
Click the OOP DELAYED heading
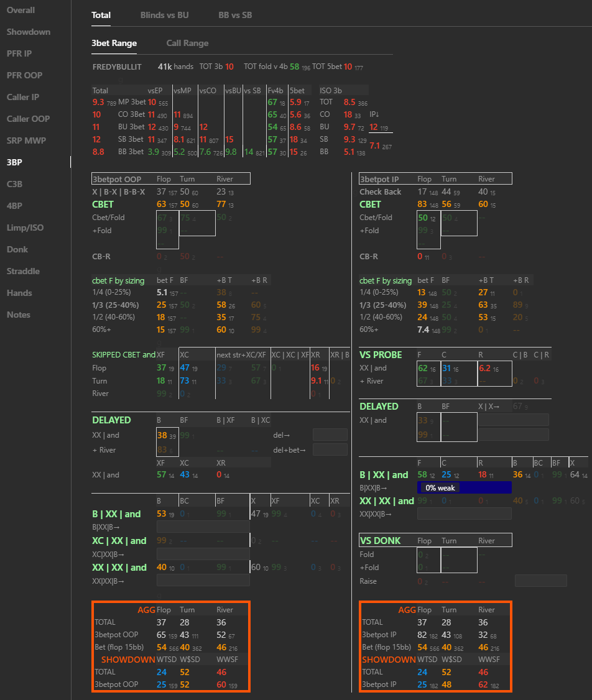[x=111, y=420]
